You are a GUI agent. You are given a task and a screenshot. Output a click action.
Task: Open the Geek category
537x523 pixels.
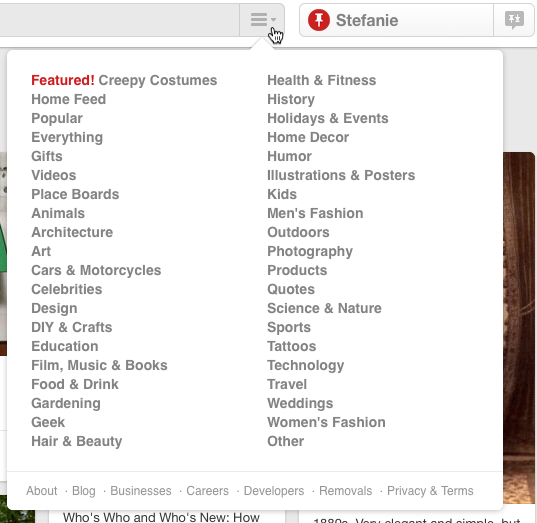coord(48,422)
